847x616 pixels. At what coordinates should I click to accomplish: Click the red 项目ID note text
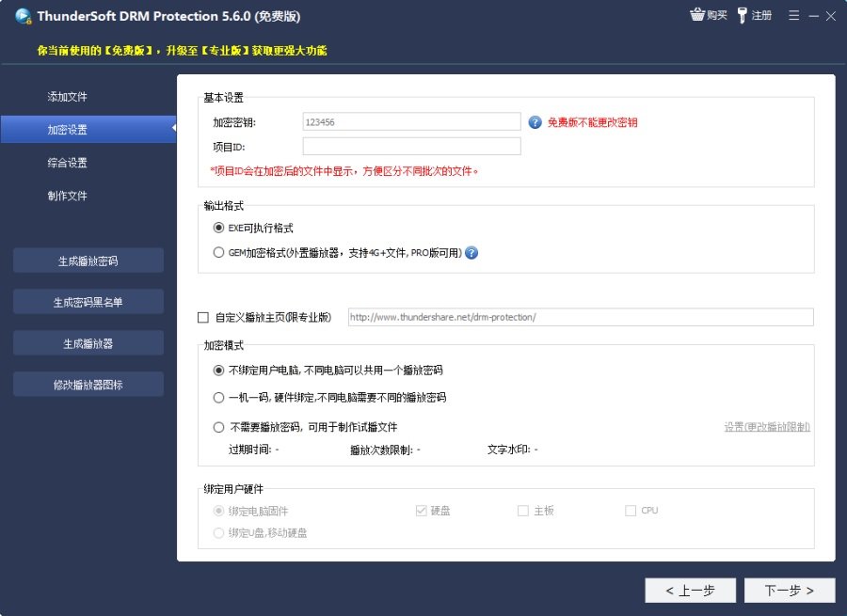tap(344, 171)
